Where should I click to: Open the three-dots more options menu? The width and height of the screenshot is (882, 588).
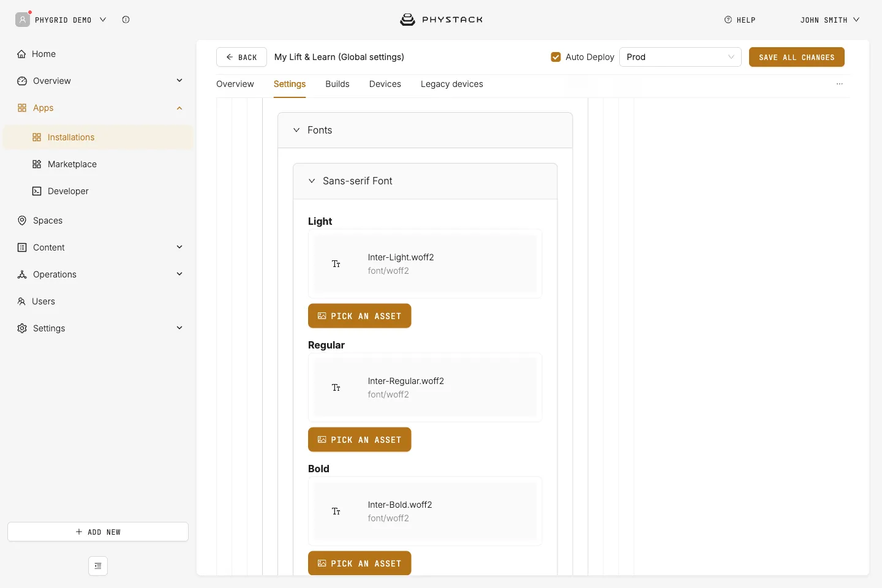(x=840, y=84)
